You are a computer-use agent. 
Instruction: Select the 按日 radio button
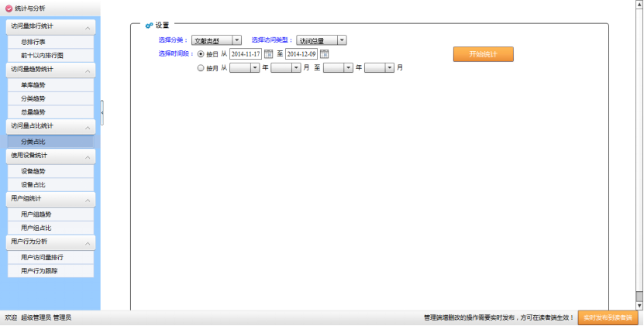[201, 54]
